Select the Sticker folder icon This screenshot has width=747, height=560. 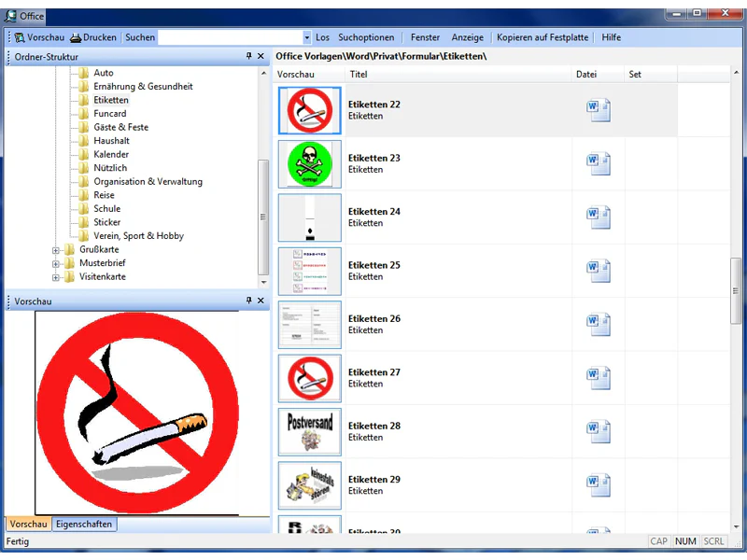[x=84, y=222]
